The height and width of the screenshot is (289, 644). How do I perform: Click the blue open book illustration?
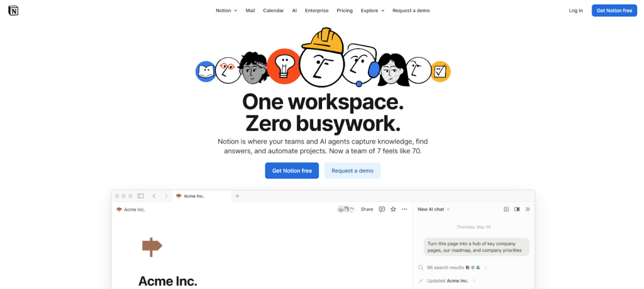pyautogui.click(x=206, y=72)
